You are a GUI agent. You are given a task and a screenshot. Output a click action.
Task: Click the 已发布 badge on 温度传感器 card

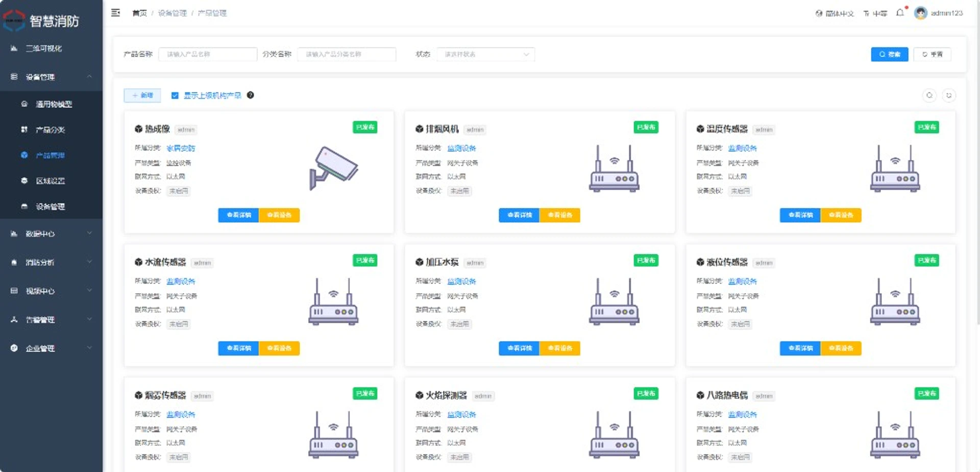tap(926, 127)
